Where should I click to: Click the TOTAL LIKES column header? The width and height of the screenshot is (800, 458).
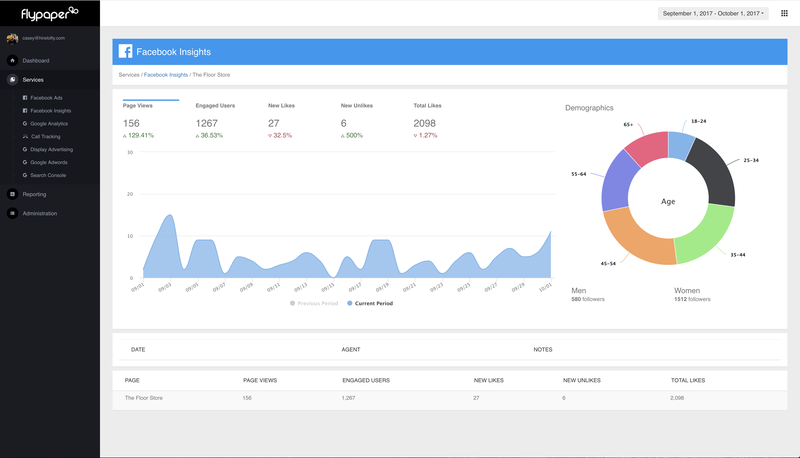tap(688, 380)
